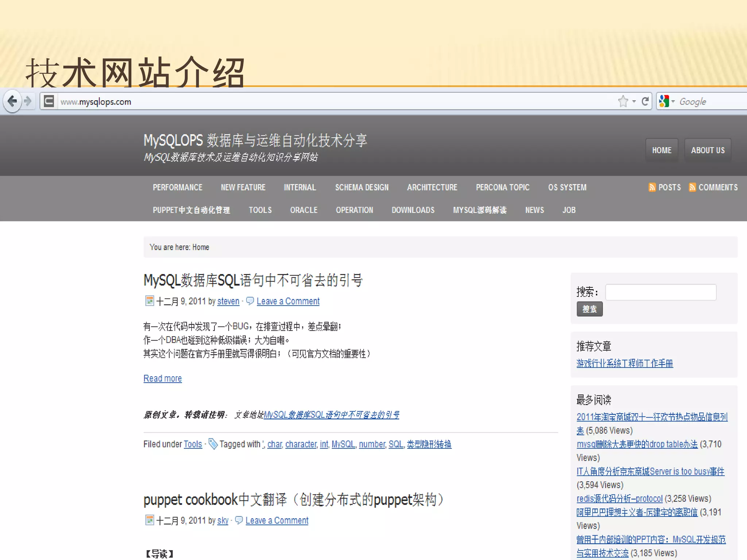Viewport: 747px width, 560px height.
Task: Open the TOOLS menu item
Action: pos(260,210)
